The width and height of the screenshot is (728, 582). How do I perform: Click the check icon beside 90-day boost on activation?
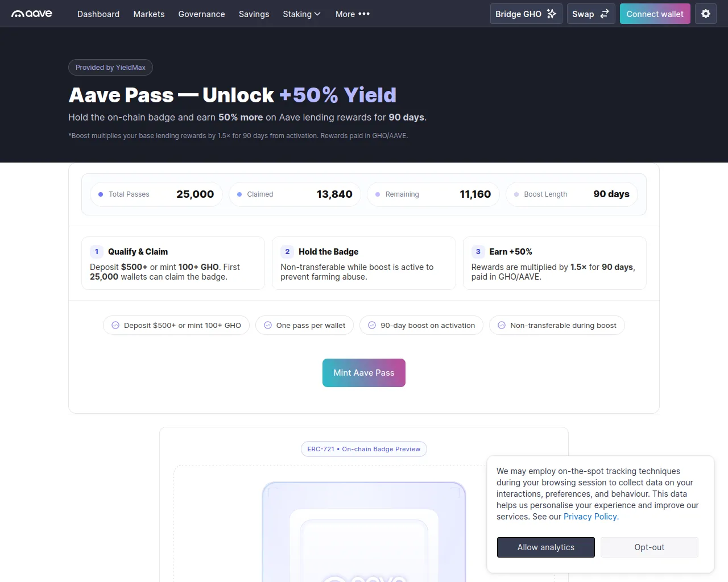coord(372,325)
